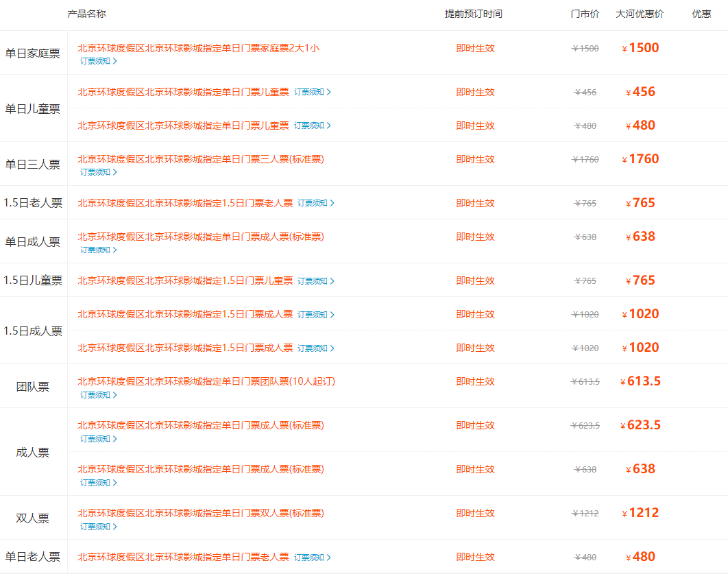
Task: View 订票须知 beside the 1.5日门票老人票 product
Action: (x=316, y=203)
